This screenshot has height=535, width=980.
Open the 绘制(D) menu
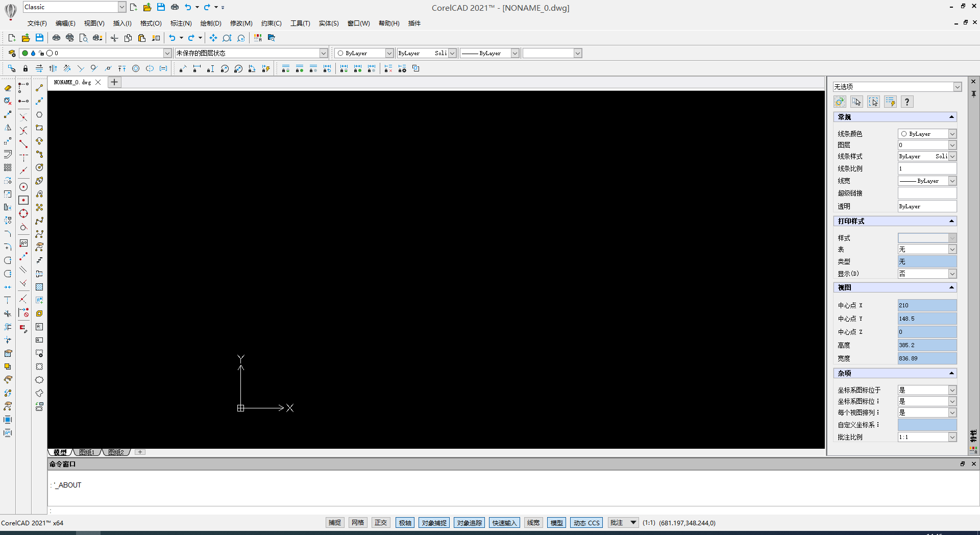[x=210, y=23]
